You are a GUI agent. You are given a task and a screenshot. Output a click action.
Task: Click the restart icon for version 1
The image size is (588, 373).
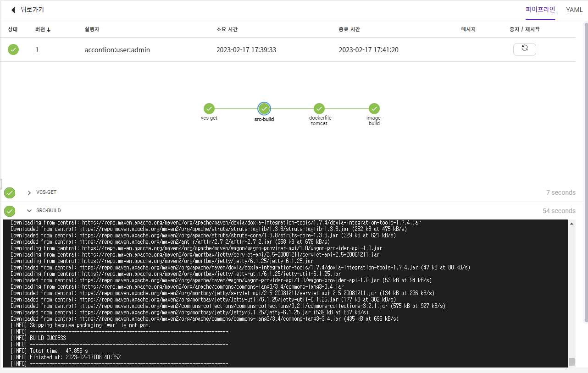525,49
